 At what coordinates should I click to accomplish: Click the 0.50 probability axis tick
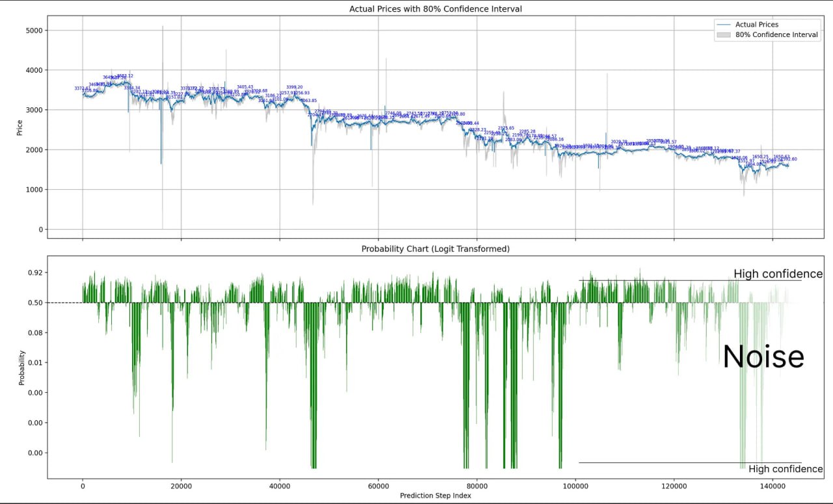coord(36,302)
